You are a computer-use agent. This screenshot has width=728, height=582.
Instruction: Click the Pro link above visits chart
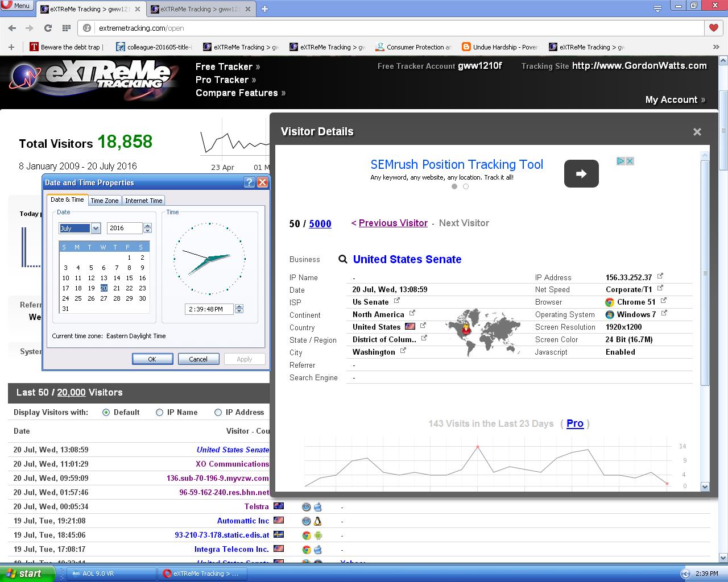coord(575,423)
